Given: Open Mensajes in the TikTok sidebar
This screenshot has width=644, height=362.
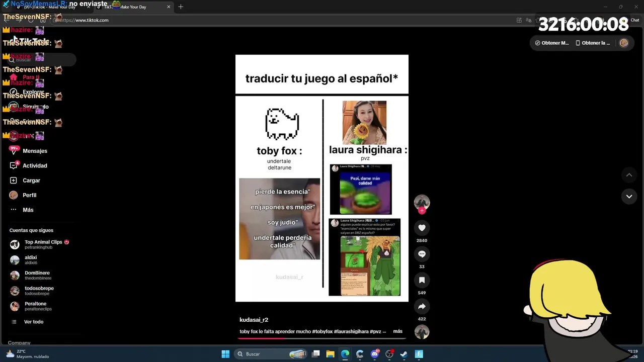Looking at the screenshot, I should (x=29, y=151).
